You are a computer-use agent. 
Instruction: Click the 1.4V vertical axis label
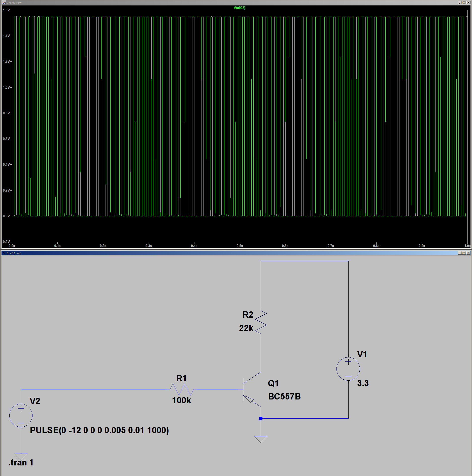(6, 36)
